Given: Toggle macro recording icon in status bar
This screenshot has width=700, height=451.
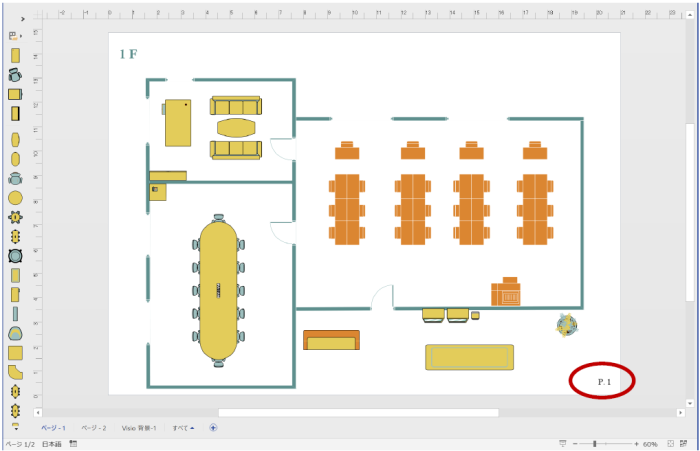Looking at the screenshot, I should (x=74, y=443).
